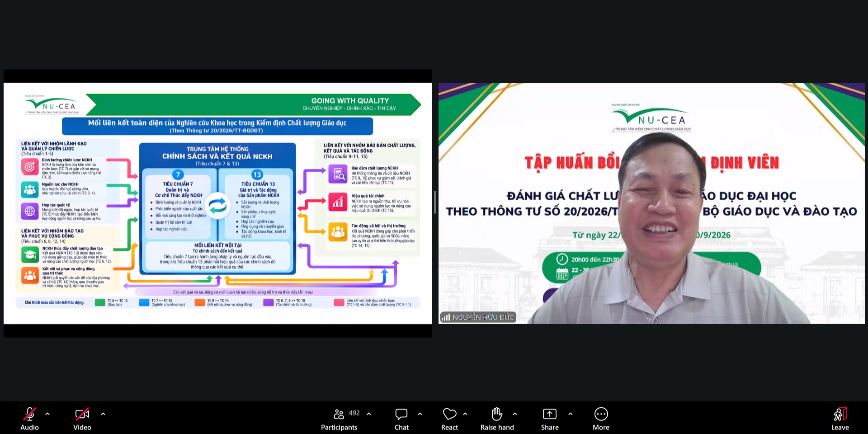Open the Chat panel
Screen dimensions: 868x434
pyautogui.click(x=401, y=419)
